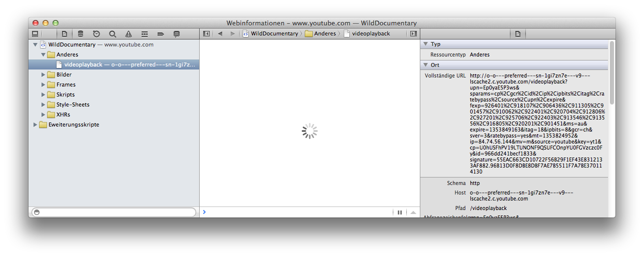Select the XHRs folder row
This screenshot has height=257, width=644.
(x=114, y=114)
